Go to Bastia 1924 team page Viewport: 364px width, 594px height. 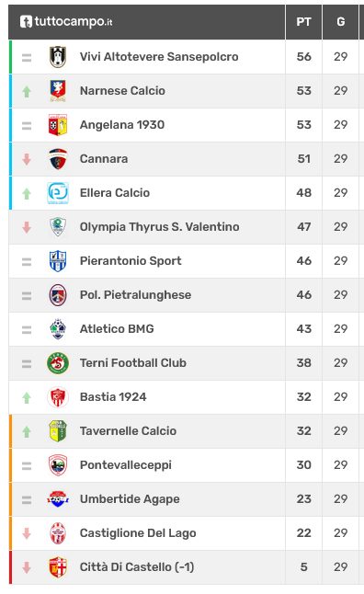click(113, 397)
